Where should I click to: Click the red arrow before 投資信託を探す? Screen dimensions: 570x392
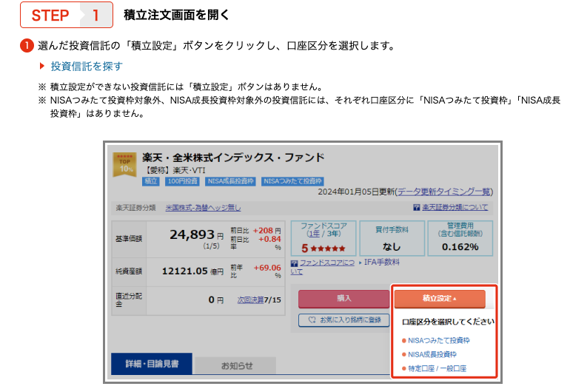click(x=42, y=66)
